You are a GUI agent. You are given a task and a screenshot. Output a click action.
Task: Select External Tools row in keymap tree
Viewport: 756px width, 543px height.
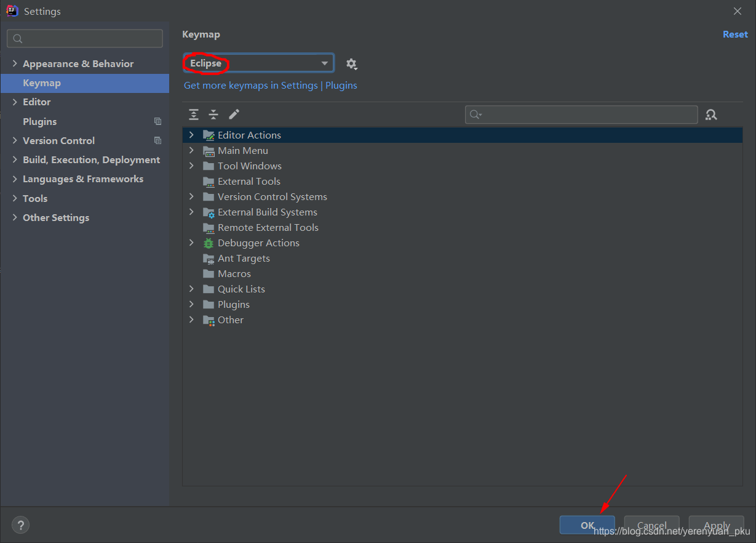pyautogui.click(x=462, y=182)
